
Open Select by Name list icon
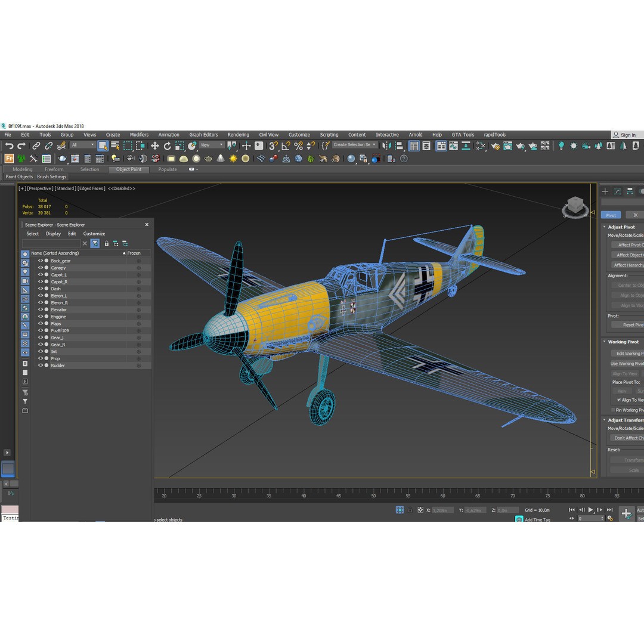[x=116, y=146]
